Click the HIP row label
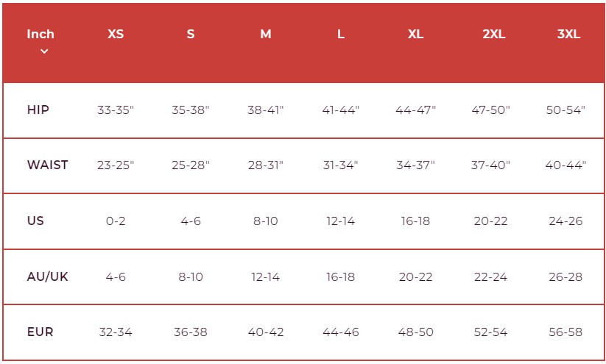Image resolution: width=606 pixels, height=364 pixels. 38,110
